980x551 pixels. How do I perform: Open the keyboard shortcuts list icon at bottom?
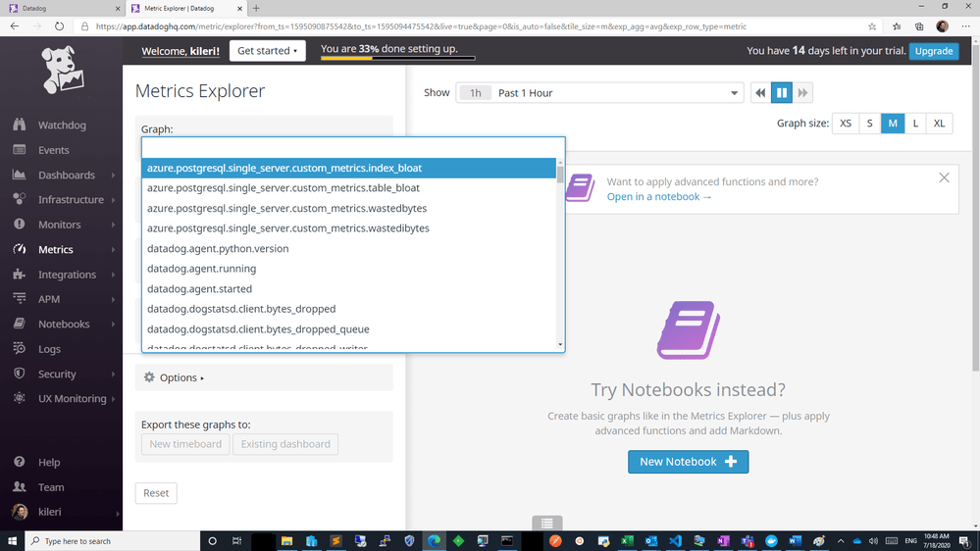546,523
